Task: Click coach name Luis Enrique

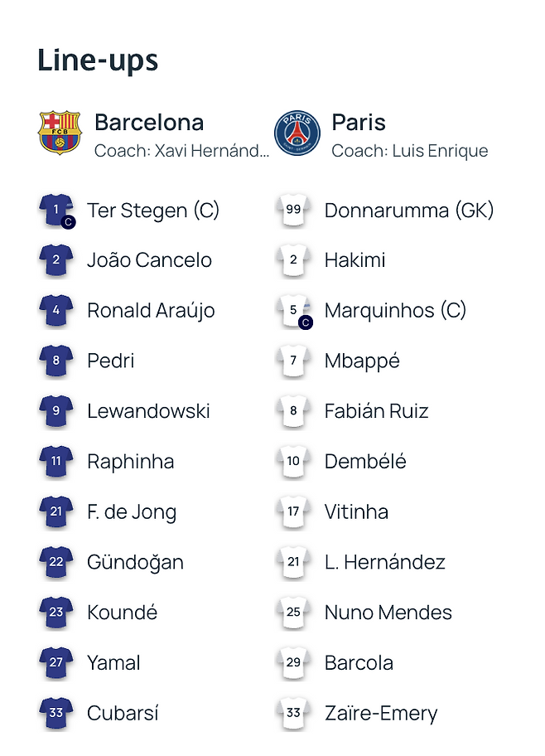Action: click(x=440, y=151)
